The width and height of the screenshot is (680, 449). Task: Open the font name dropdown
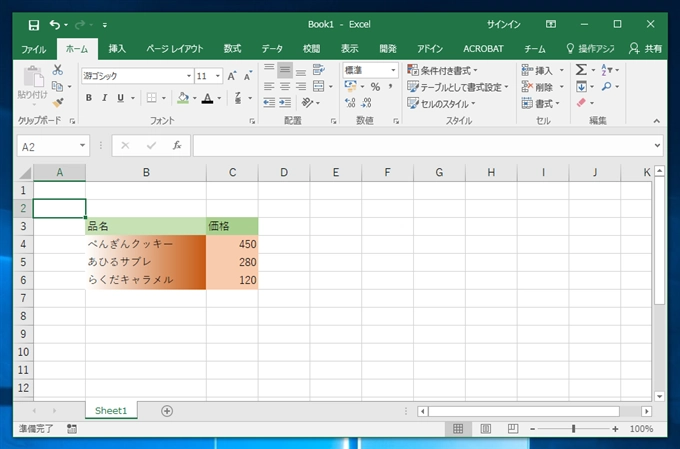[189, 76]
